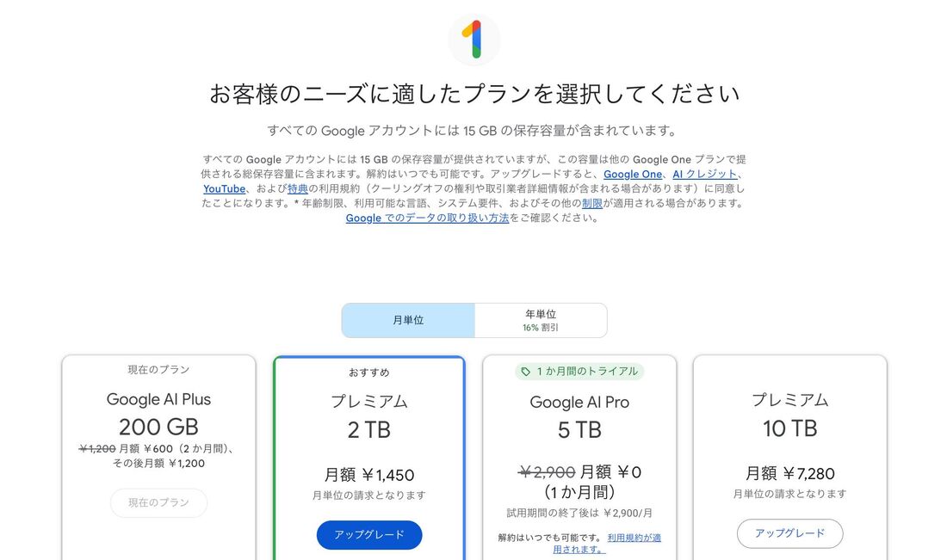Upgrade to the プレミアム 10 TB plan
947x560 pixels.
789,533
